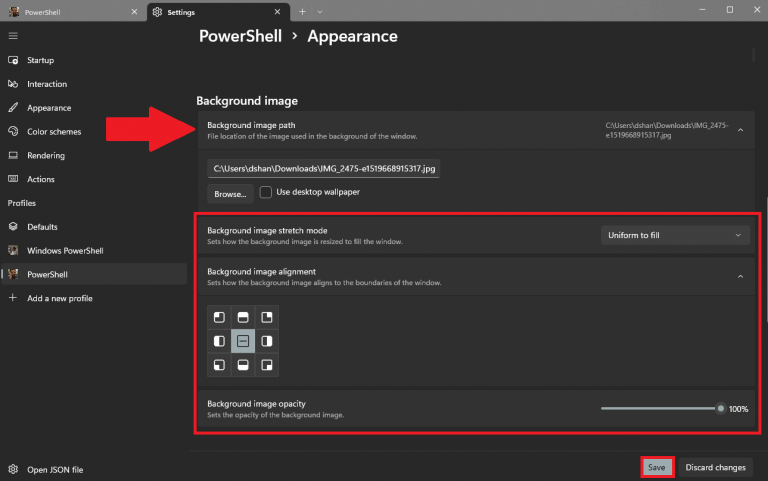
Task: Click the Windows PowerShell profile icon
Action: pos(13,250)
